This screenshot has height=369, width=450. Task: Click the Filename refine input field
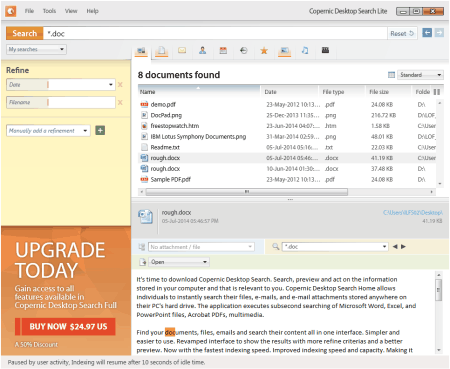pyautogui.click(x=82, y=102)
